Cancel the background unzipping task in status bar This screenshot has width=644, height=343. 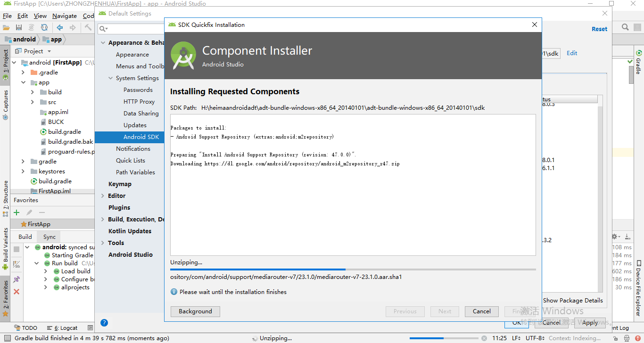coord(484,338)
